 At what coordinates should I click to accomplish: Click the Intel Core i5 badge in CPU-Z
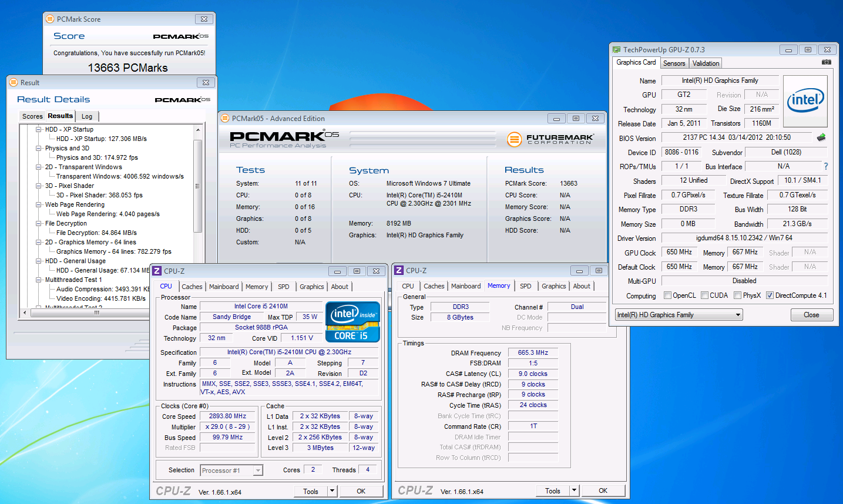coord(352,322)
